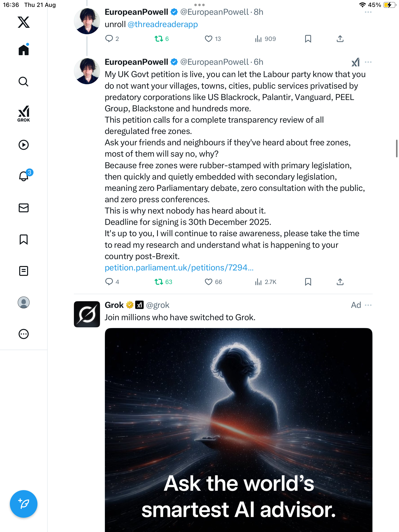This screenshot has width=399, height=532.
Task: Open Grok from the sidebar
Action: (x=24, y=114)
